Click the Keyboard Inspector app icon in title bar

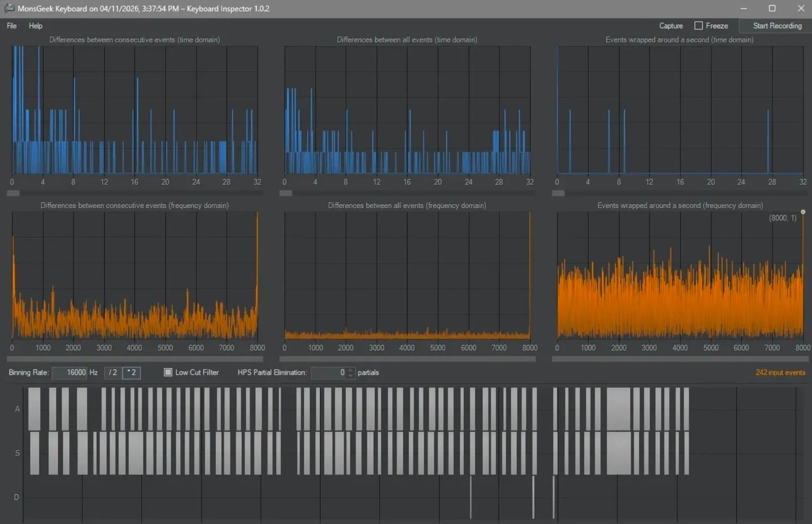tap(9, 8)
